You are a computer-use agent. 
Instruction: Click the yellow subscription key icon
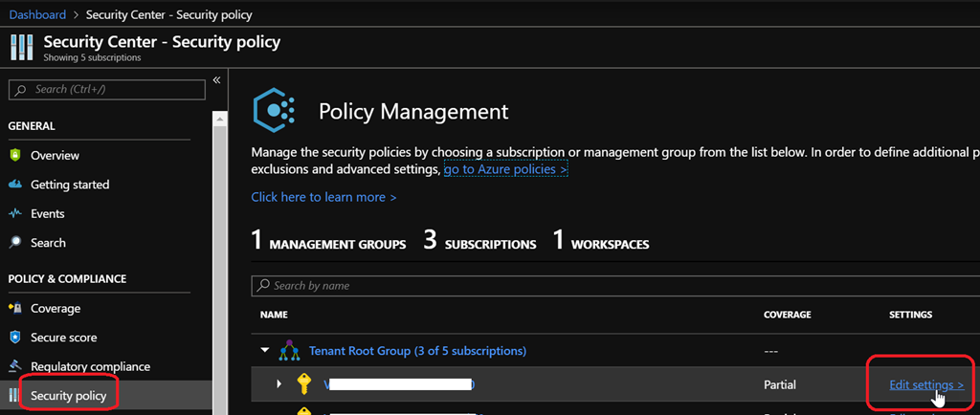click(304, 384)
